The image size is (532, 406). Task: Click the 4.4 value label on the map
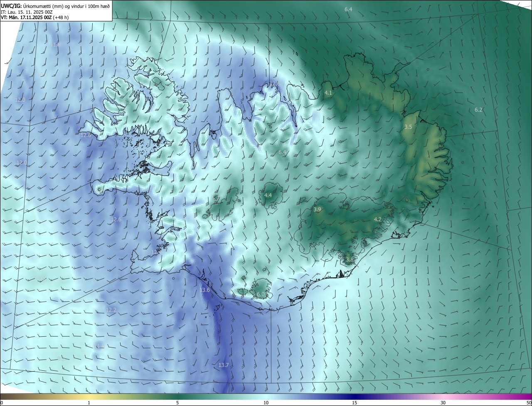point(268,196)
